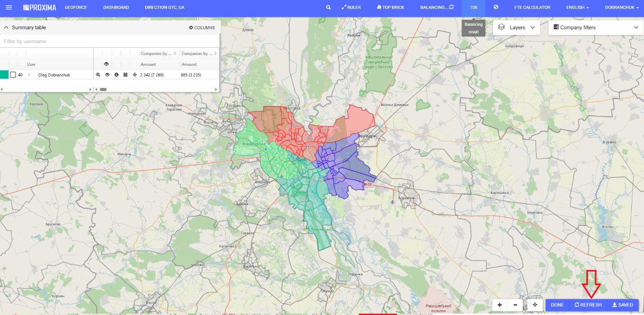Expand the Layers dropdown
The image size is (644, 315).
(516, 27)
